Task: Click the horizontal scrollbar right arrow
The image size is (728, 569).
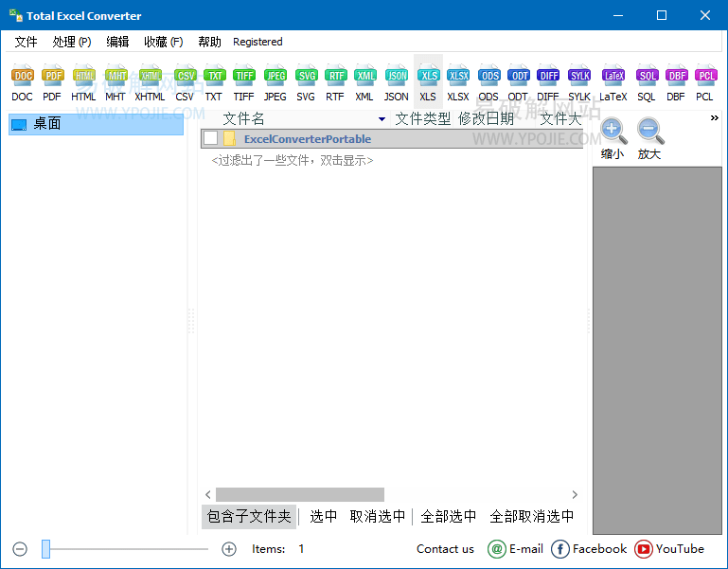Action: (575, 494)
